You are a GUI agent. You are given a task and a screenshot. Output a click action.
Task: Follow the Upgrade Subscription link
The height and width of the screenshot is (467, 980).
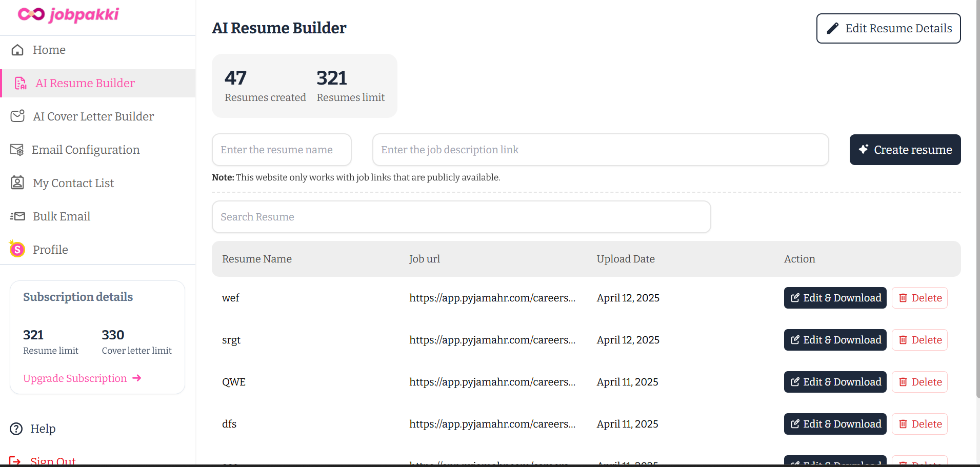(x=82, y=378)
